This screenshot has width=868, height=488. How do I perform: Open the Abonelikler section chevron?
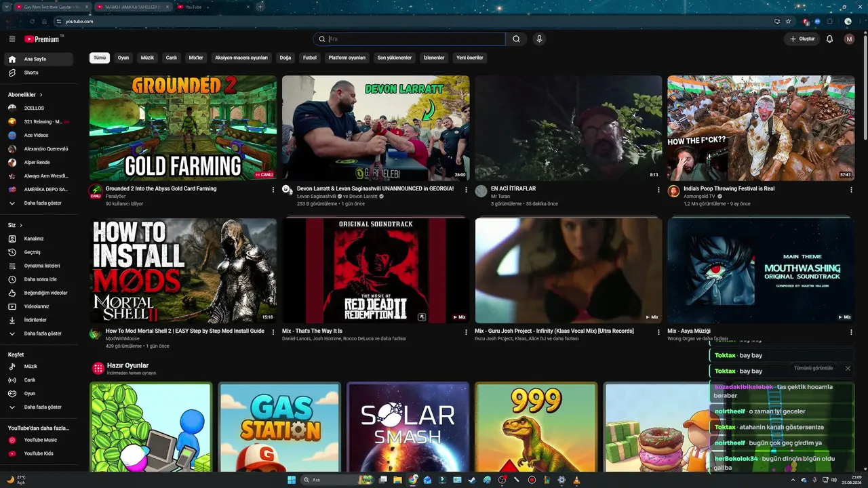[x=41, y=95]
